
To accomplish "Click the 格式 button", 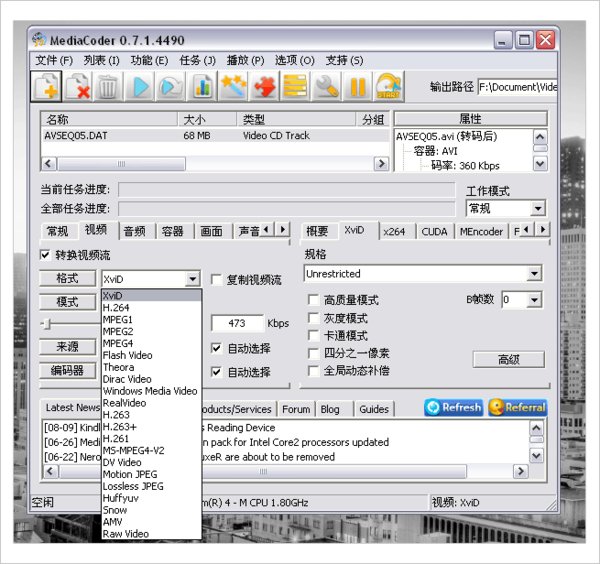I will point(67,278).
